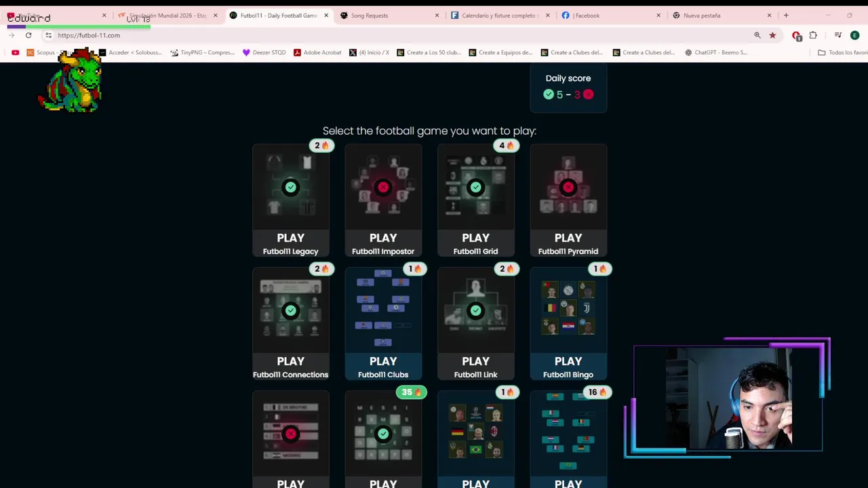Open the Acceder < Solobuss bookmark
The image size is (868, 488).
pos(131,52)
